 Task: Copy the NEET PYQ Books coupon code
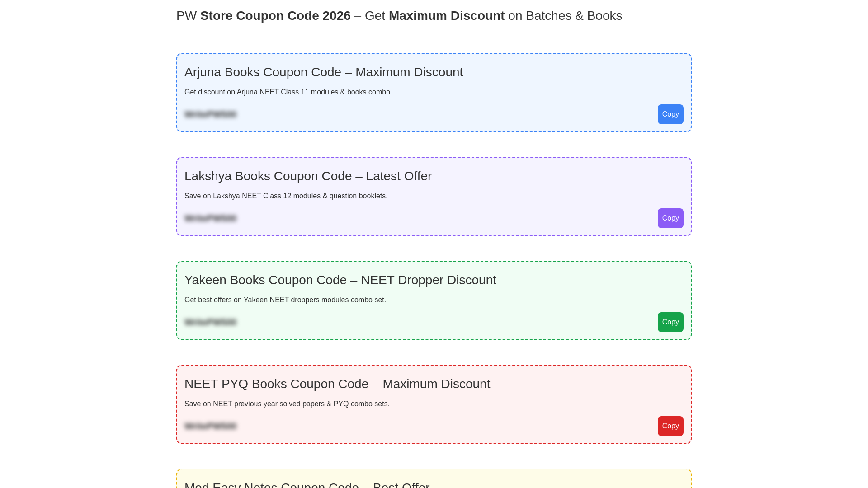[670, 426]
